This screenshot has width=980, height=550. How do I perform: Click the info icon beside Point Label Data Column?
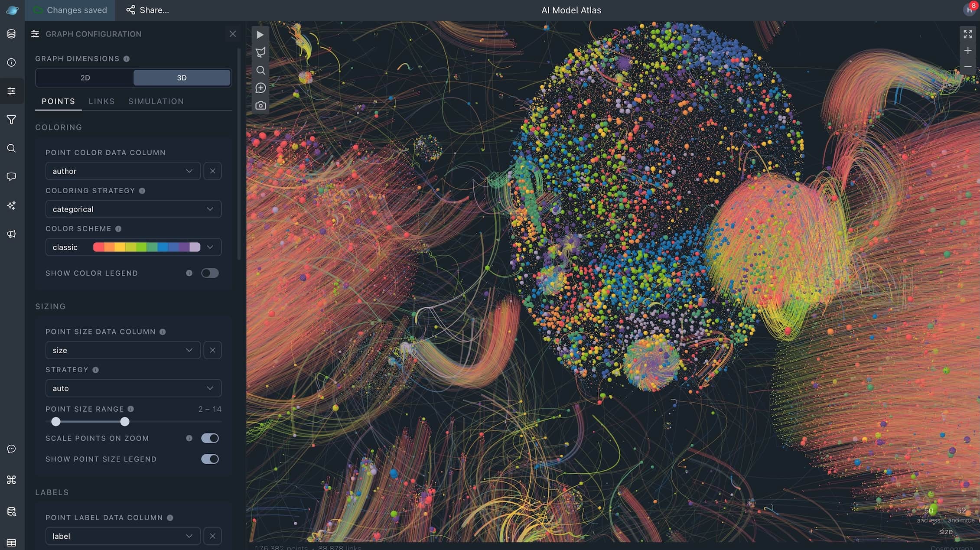(x=170, y=518)
